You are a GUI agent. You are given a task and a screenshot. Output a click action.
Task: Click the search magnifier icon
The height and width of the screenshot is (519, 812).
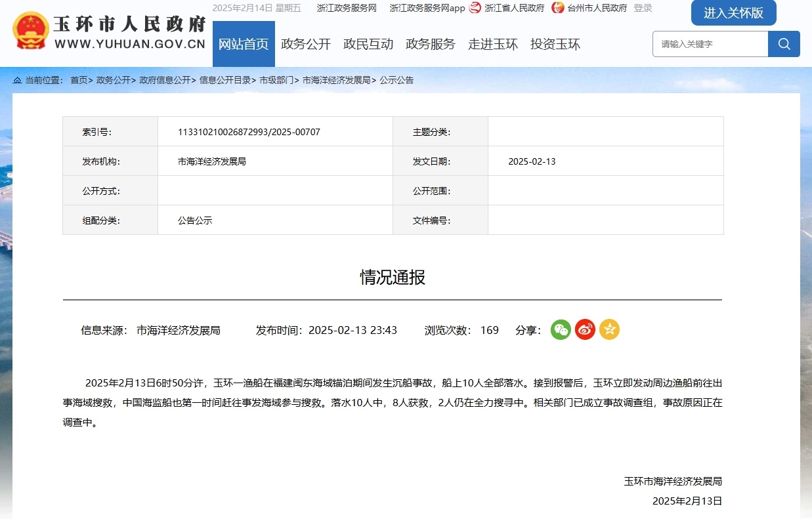pos(784,44)
